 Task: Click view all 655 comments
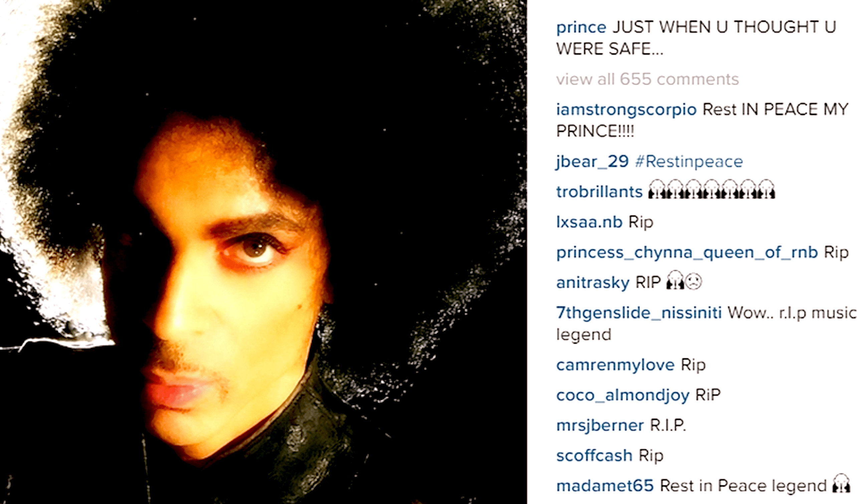pyautogui.click(x=648, y=79)
